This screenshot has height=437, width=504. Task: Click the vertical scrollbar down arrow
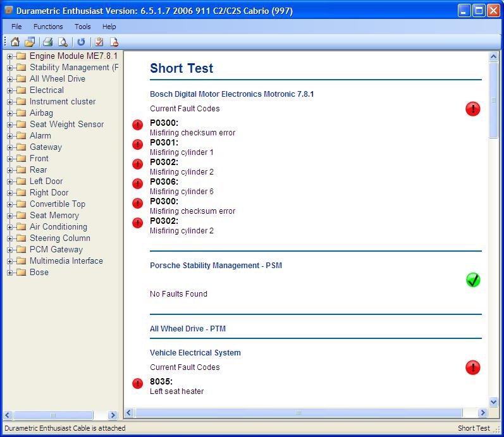coord(493,402)
